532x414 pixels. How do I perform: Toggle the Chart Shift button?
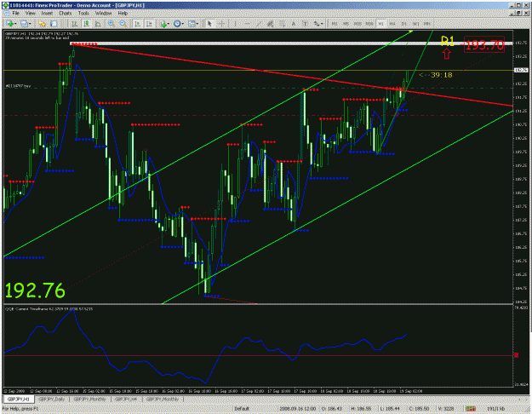(149, 24)
